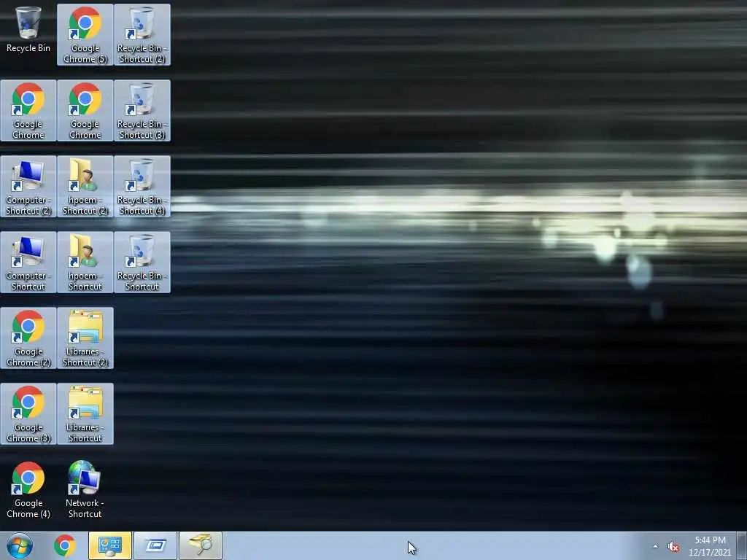This screenshot has height=560, width=747.
Task: Launch Chrome from the taskbar
Action: 65,545
